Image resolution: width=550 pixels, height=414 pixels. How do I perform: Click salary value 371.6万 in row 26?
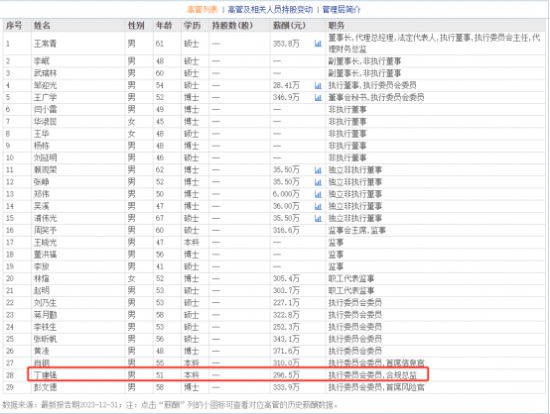click(286, 351)
